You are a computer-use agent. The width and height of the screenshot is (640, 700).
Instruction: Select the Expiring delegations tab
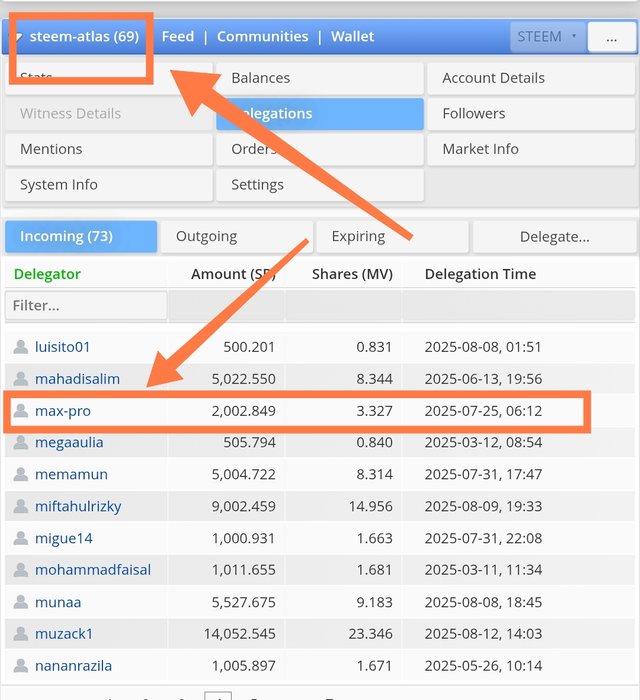(x=392, y=236)
